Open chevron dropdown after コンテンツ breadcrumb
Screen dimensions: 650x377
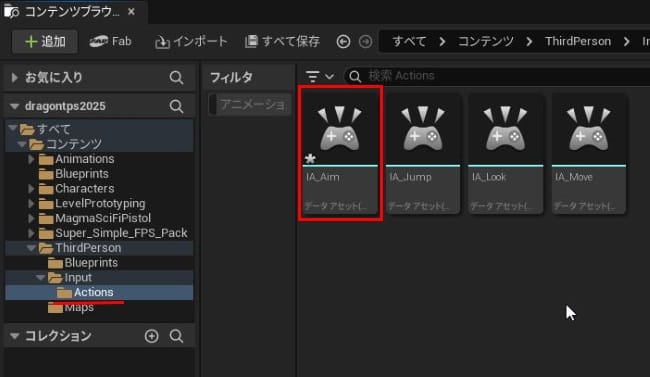point(529,41)
